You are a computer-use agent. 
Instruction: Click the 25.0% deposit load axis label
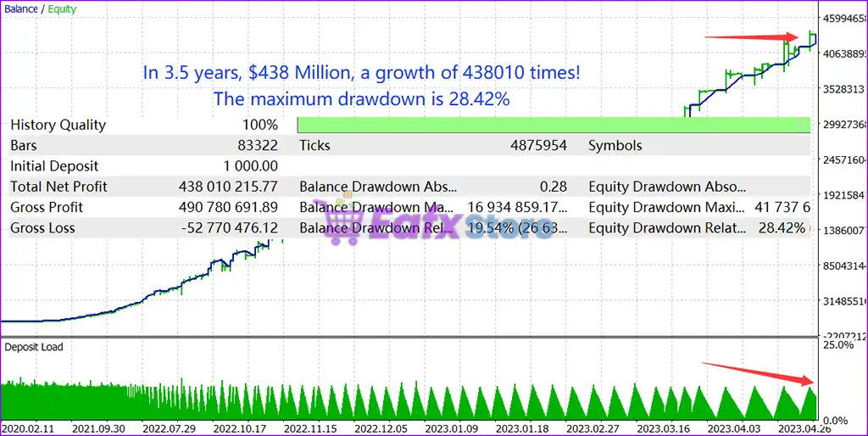click(838, 345)
